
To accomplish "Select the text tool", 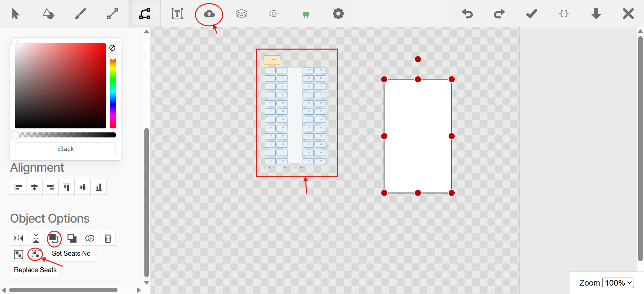I will (177, 14).
